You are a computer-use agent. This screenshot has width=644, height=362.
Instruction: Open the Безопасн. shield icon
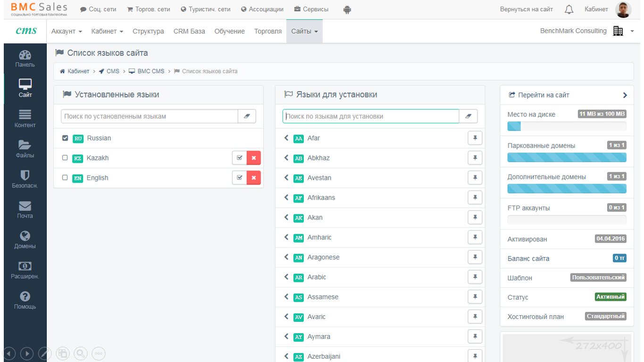click(x=25, y=179)
